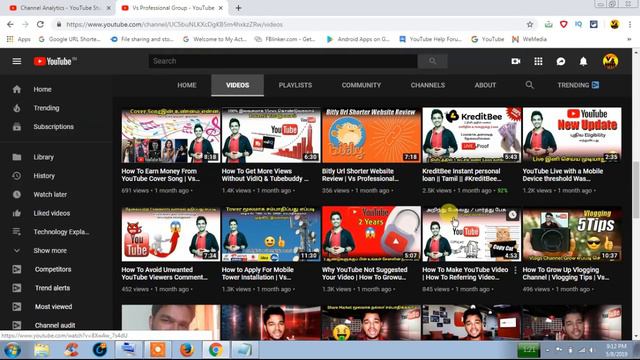
Task: Open mobile tower installation thumbnail
Action: click(271, 233)
